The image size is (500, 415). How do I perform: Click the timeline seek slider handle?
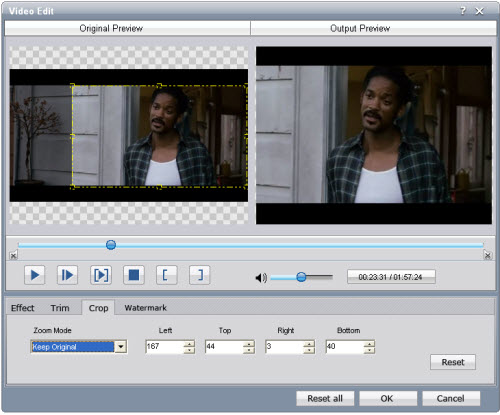click(111, 245)
